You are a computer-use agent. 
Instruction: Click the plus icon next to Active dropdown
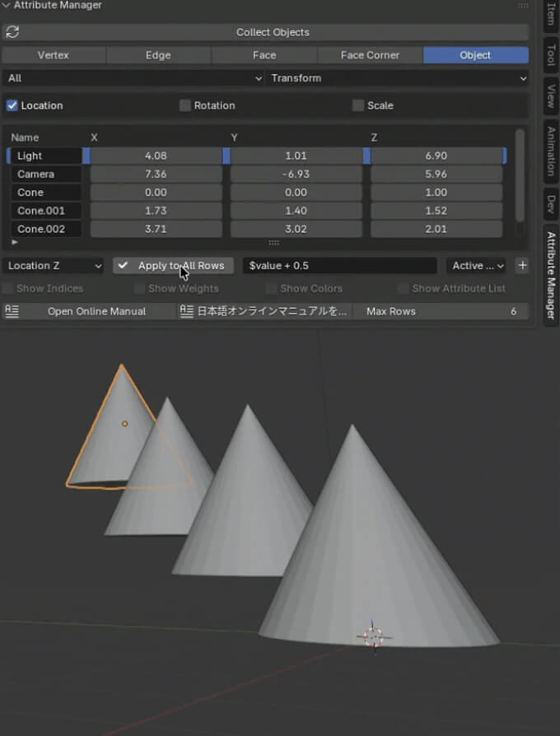522,266
